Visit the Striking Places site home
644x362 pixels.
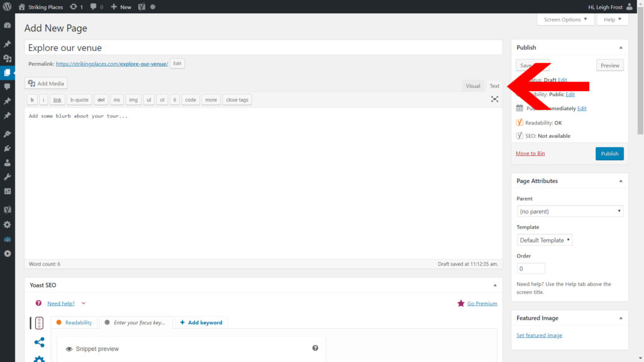tap(41, 7)
